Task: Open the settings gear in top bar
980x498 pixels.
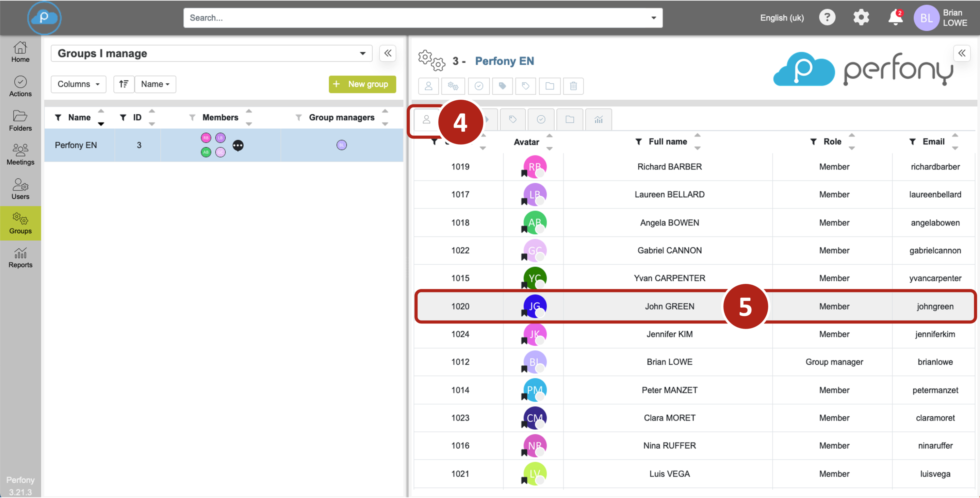Action: pos(861,17)
